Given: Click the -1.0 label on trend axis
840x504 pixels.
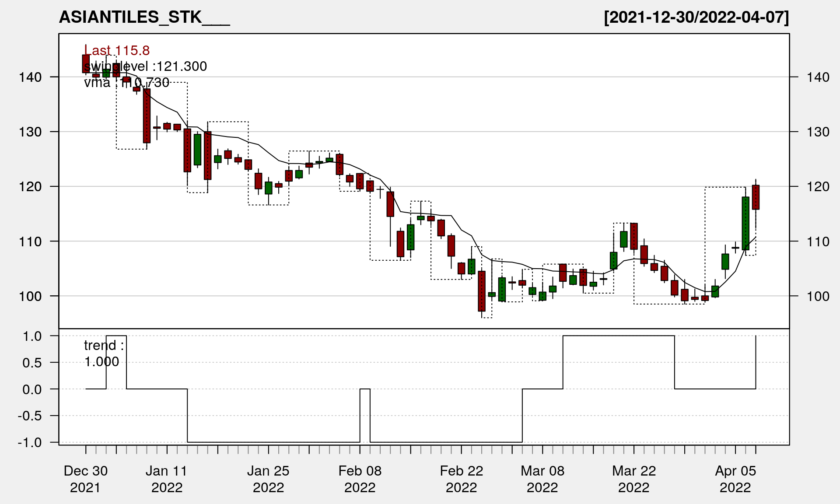Looking at the screenshot, I should (30, 442).
